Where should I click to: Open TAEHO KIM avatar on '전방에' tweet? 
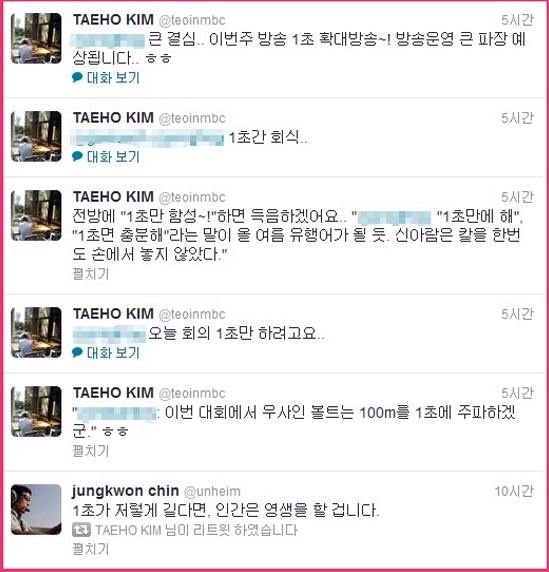(x=36, y=215)
